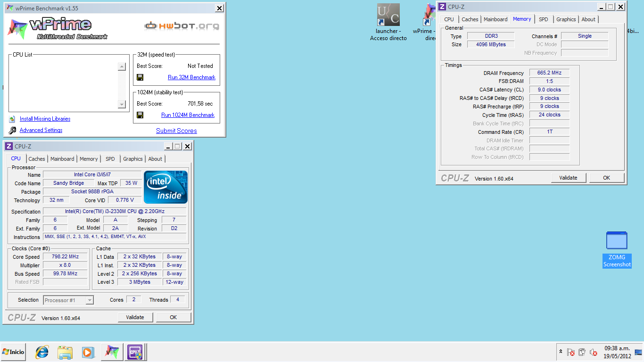This screenshot has height=362, width=644.
Task: Click the muted volume speaker icon
Action: point(594,352)
